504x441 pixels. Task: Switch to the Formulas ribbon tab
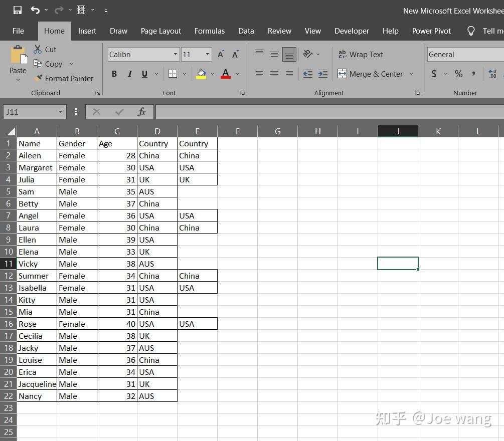(209, 31)
